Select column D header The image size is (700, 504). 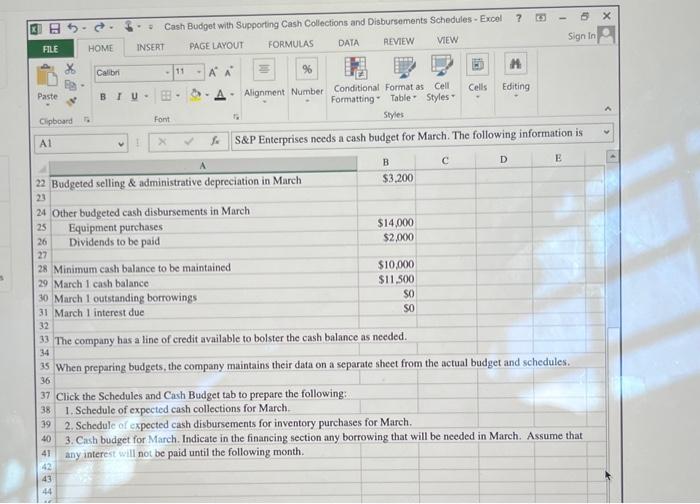504,159
